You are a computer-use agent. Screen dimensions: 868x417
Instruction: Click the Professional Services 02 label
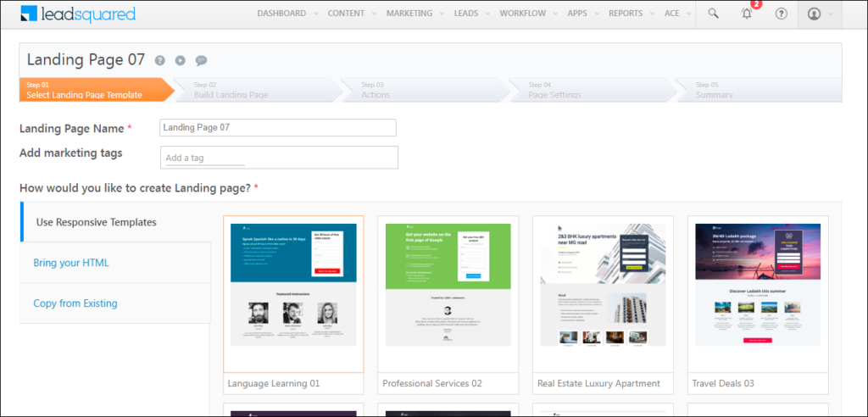tap(431, 383)
